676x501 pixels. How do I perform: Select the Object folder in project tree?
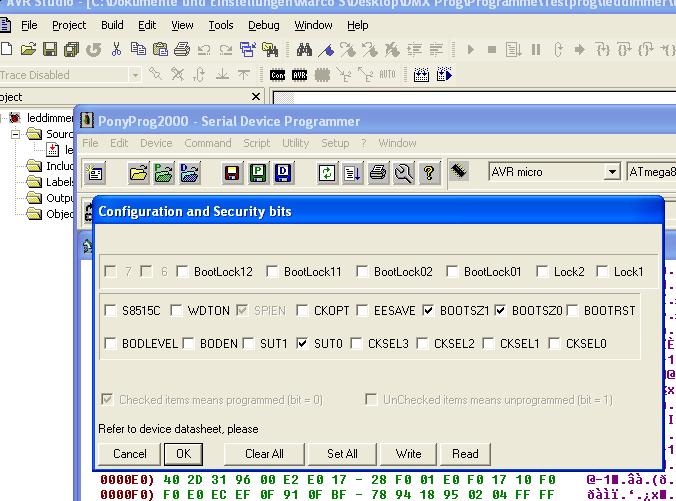coord(50,214)
